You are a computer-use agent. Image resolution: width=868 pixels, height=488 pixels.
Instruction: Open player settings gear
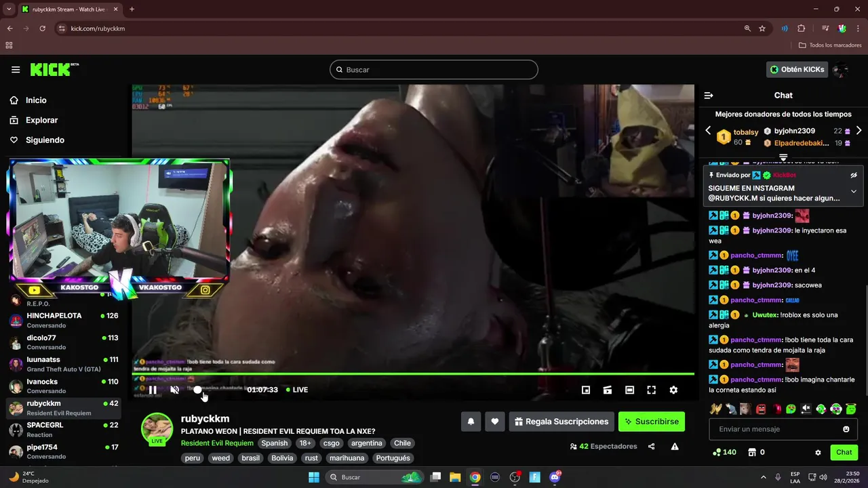tap(673, 390)
